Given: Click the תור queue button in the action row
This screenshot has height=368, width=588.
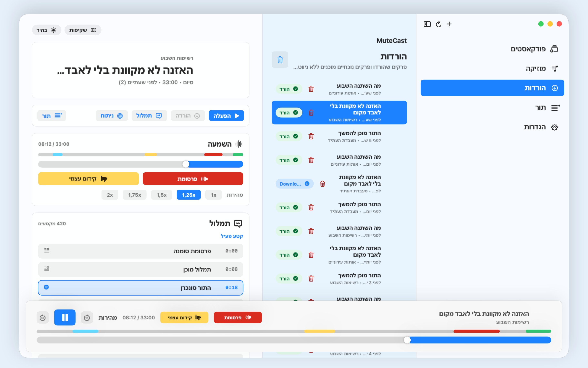Looking at the screenshot, I should (52, 116).
